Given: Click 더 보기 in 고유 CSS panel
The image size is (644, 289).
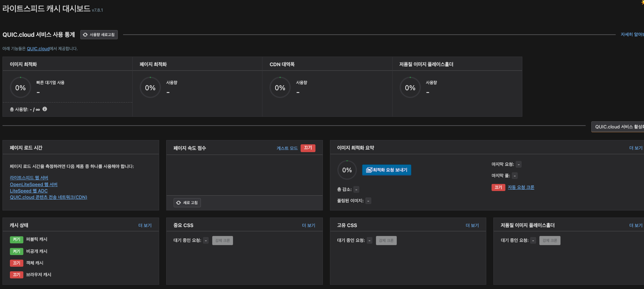Looking at the screenshot, I should 472,225.
